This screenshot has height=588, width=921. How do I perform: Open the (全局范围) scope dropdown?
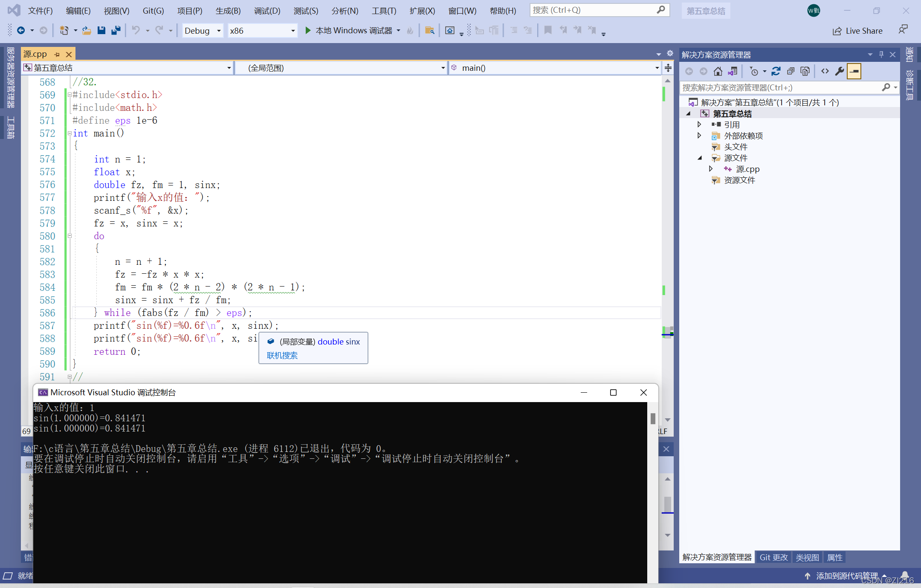(x=341, y=68)
